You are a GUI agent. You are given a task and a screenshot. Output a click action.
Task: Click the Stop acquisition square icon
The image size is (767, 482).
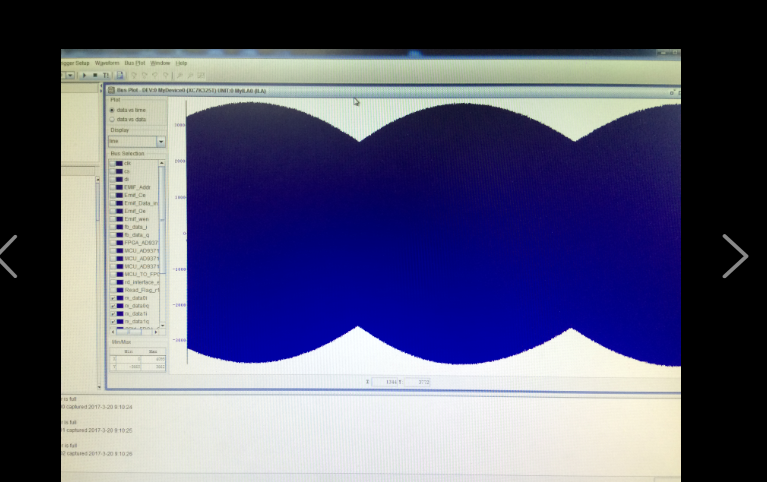coord(95,75)
